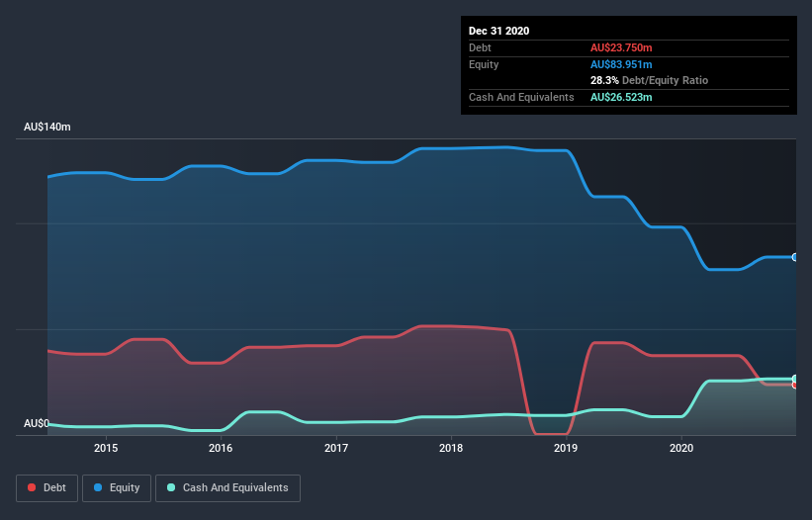Viewport: 812px width, 520px height.
Task: Click the red Debt endpoint marker
Action: [x=795, y=385]
